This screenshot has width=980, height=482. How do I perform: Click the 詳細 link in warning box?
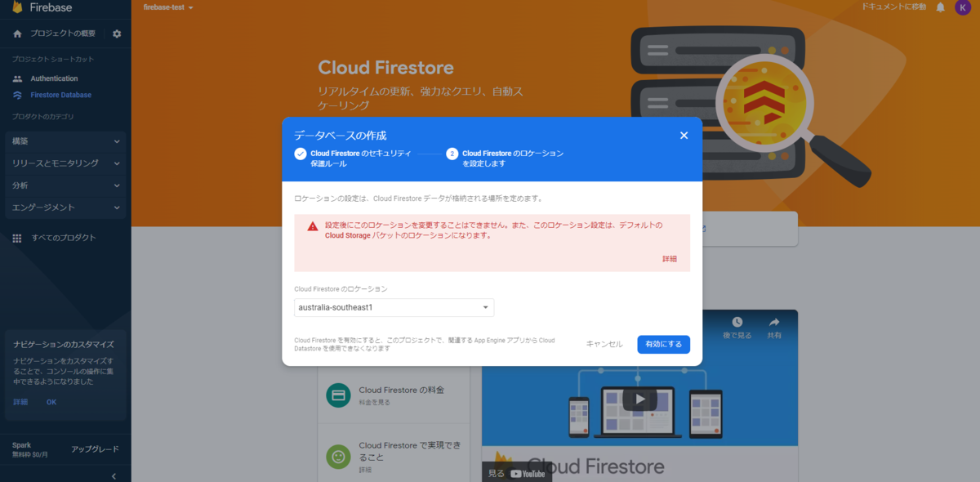[x=670, y=258]
